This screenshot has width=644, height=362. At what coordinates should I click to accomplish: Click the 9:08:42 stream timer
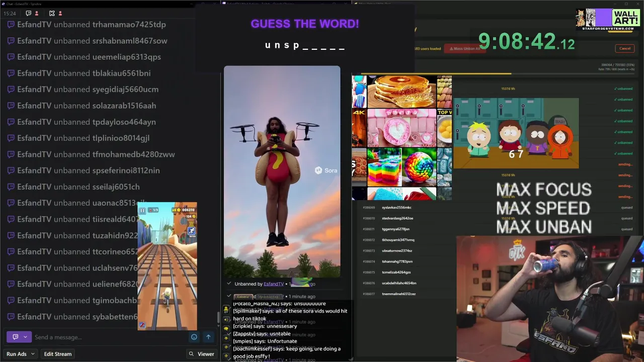[x=526, y=41]
